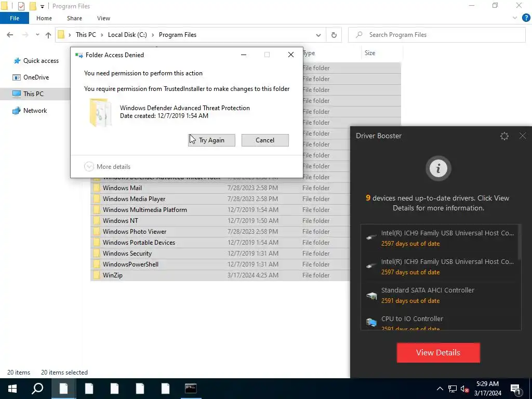
Task: Expand More details in the dialog
Action: [107, 167]
